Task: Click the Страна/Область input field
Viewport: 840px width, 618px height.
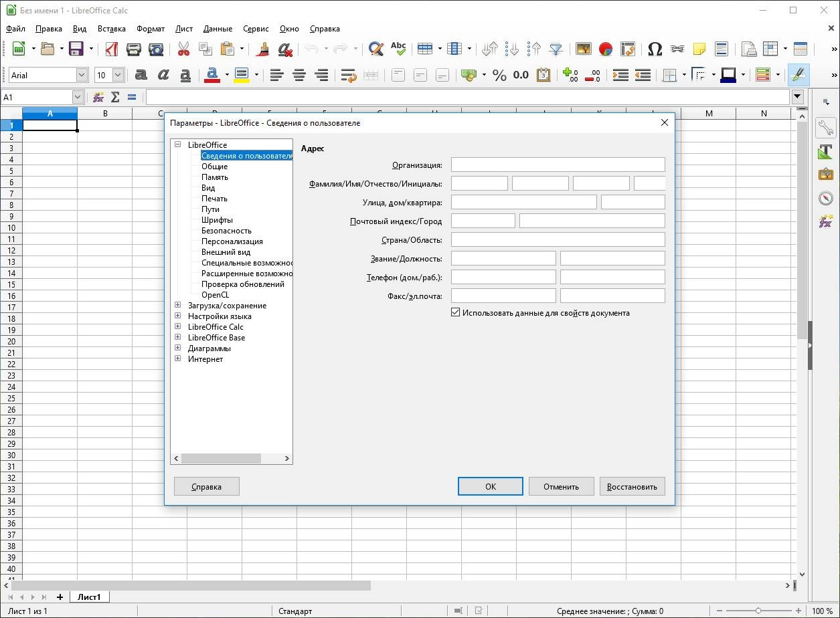Action: coord(558,239)
